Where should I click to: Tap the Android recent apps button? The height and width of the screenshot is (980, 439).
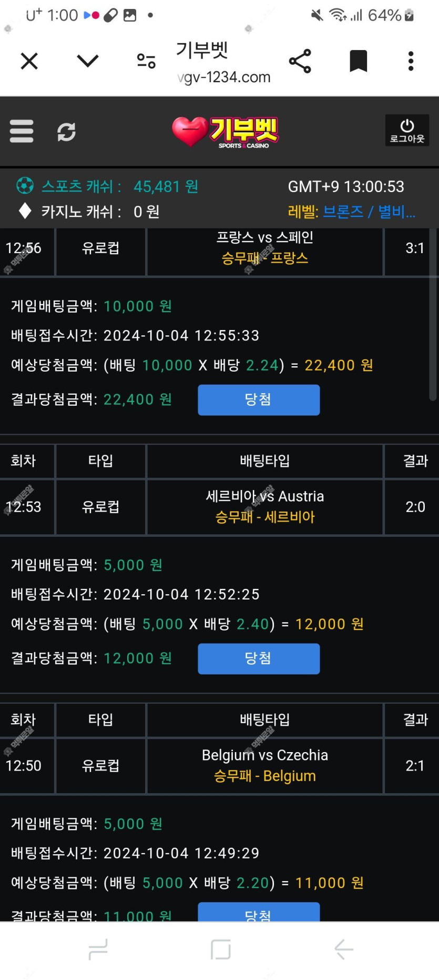(x=98, y=949)
